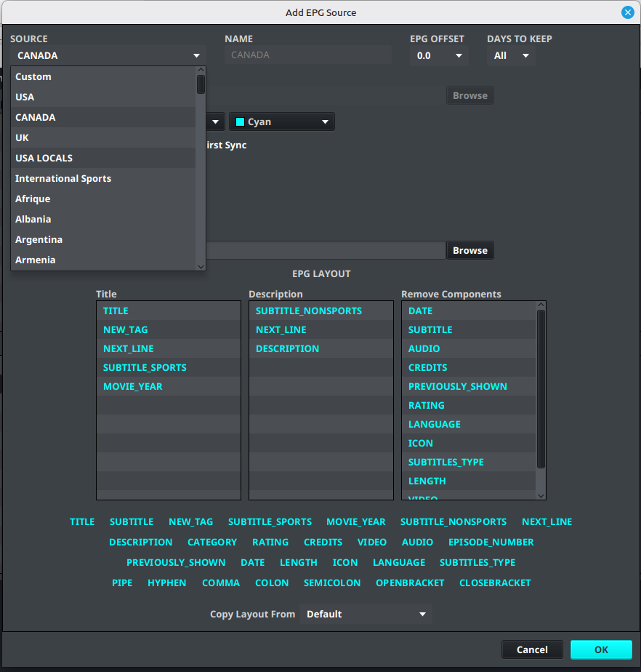Select TITLE in the Title list

click(169, 311)
